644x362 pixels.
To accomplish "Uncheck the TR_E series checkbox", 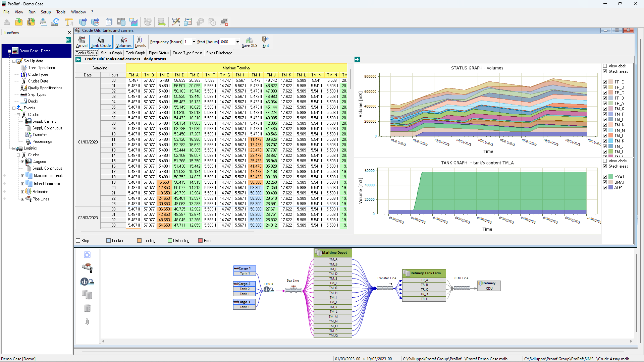I will tap(605, 82).
